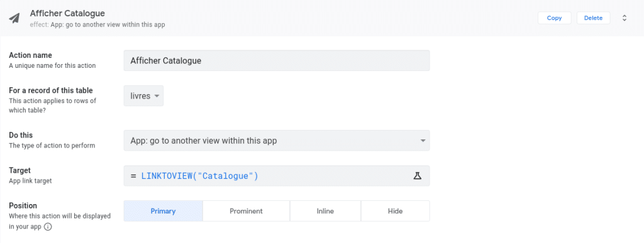The height and width of the screenshot is (243, 644).
Task: Open the Do this action type dropdown
Action: click(x=277, y=141)
